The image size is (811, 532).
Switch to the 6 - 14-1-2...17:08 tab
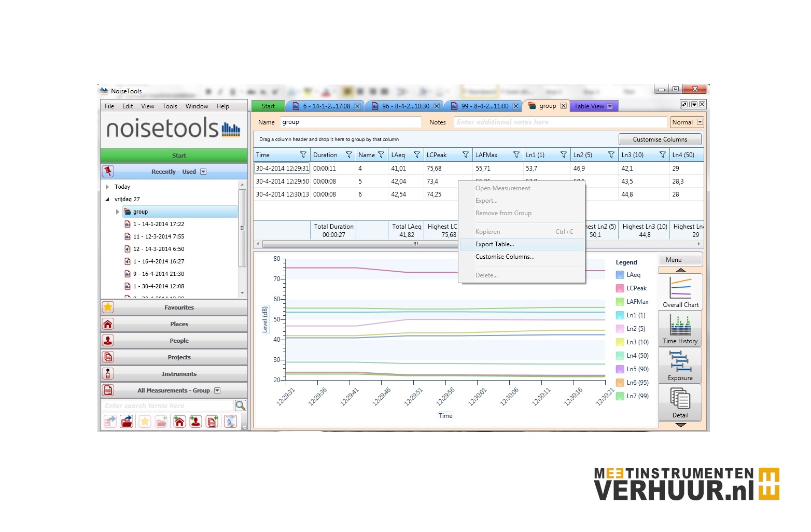click(327, 106)
